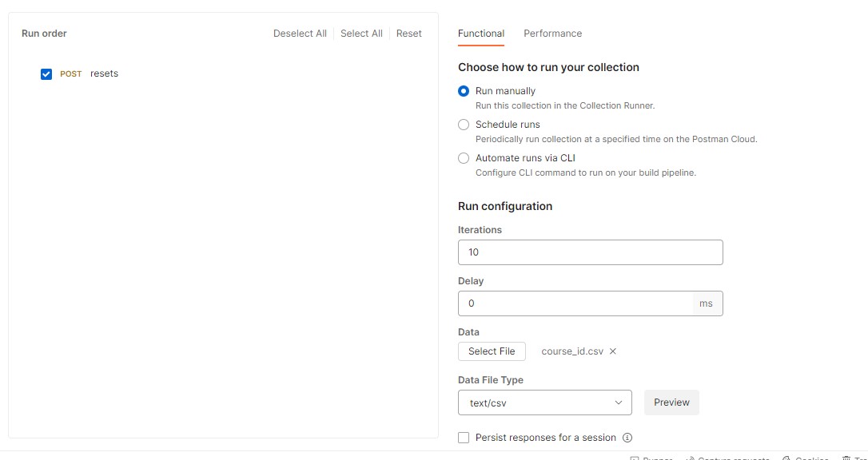The image size is (868, 460).
Task: Select the Run manually option
Action: [464, 91]
